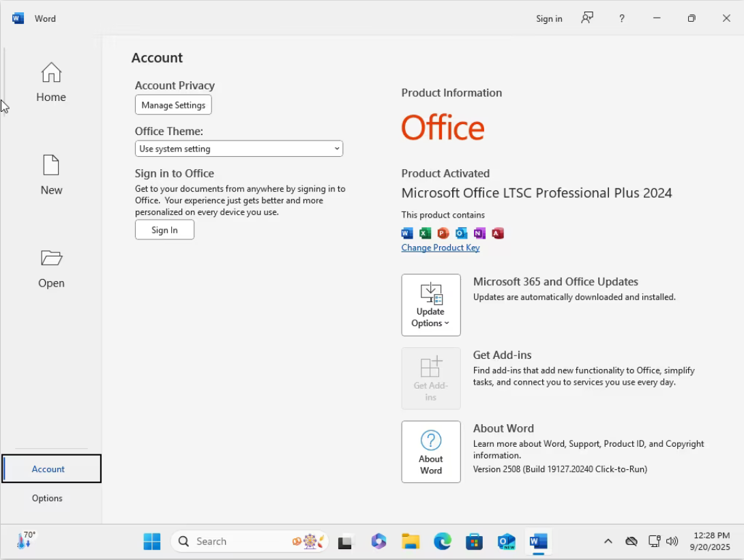Click the Word logo in the title bar
The width and height of the screenshot is (744, 560).
click(18, 18)
